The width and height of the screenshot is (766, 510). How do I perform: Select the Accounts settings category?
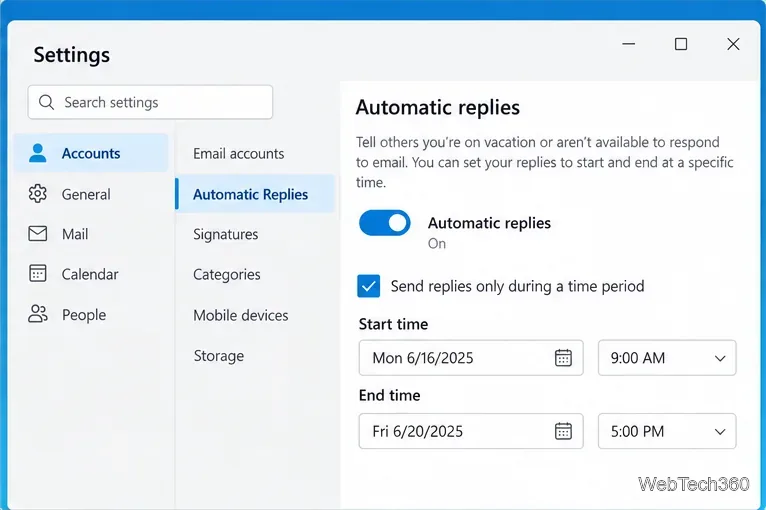tap(91, 153)
